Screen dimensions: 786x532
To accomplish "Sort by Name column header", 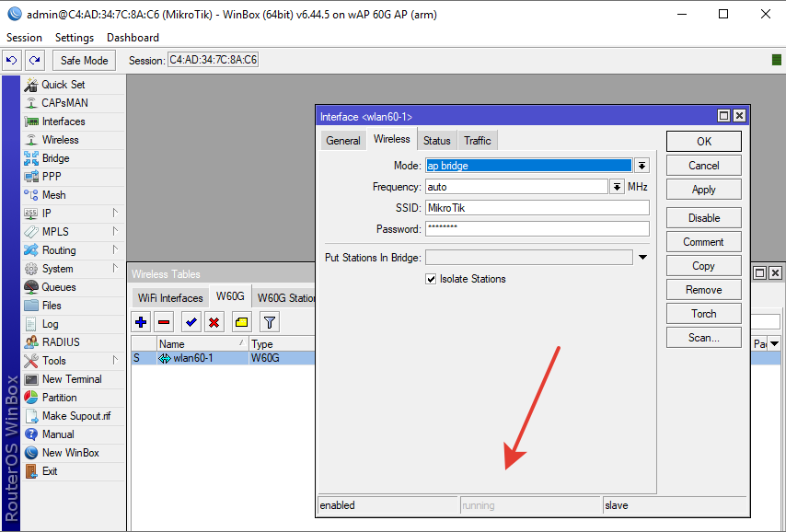I will [x=202, y=343].
